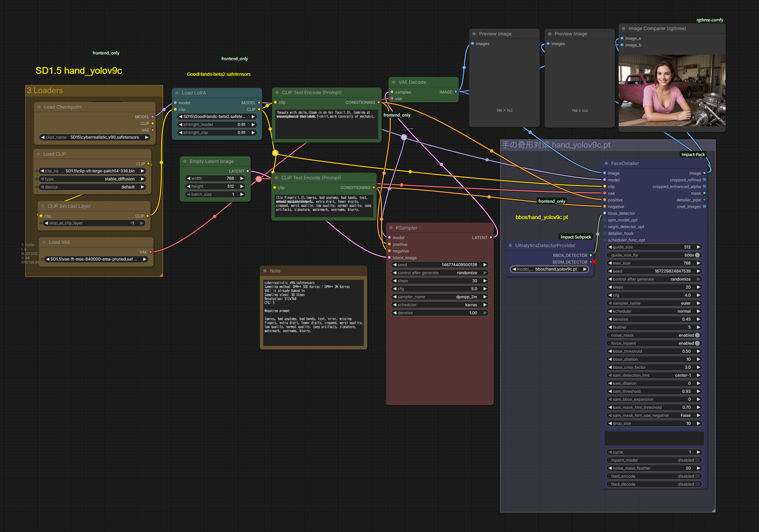
Task: Toggle force_inpaint enabled switch
Action: (697, 343)
